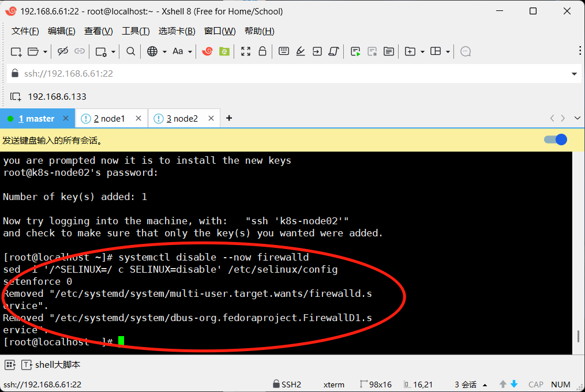
Task: Toggle send keyboard input to all sessions
Action: point(556,140)
